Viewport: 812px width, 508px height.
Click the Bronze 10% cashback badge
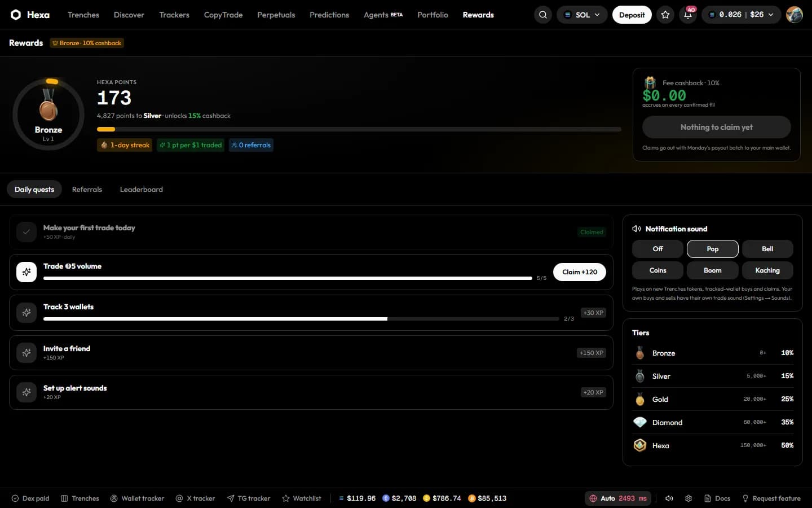[x=87, y=43]
